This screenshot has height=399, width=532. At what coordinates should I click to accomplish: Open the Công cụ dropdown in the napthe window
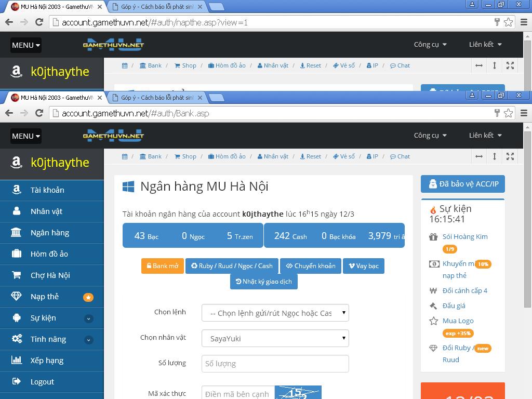[430, 45]
